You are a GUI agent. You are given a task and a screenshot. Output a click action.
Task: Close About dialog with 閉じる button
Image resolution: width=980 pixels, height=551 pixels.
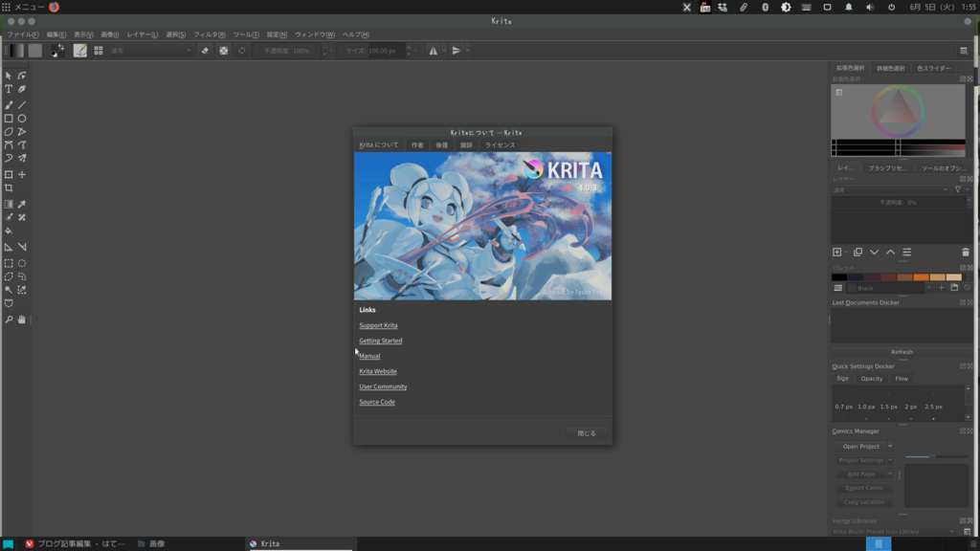click(587, 433)
